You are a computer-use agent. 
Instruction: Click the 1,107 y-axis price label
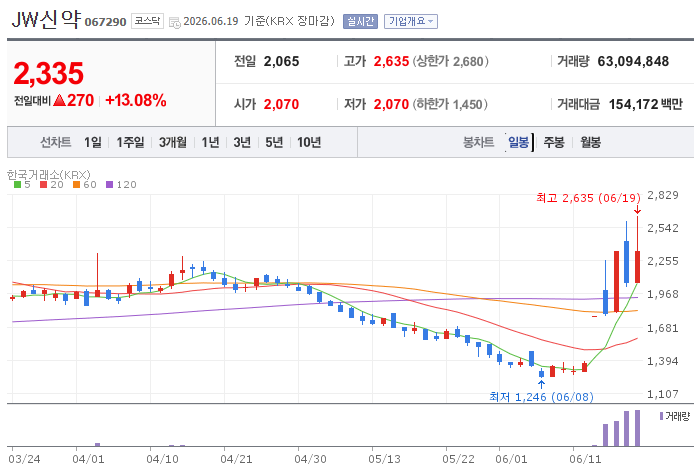click(663, 394)
